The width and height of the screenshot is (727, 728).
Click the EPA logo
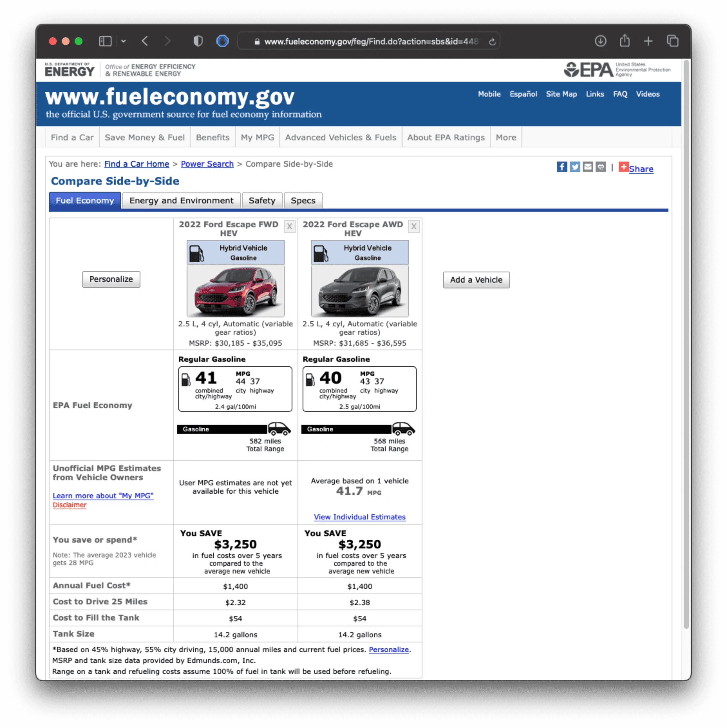click(x=617, y=70)
